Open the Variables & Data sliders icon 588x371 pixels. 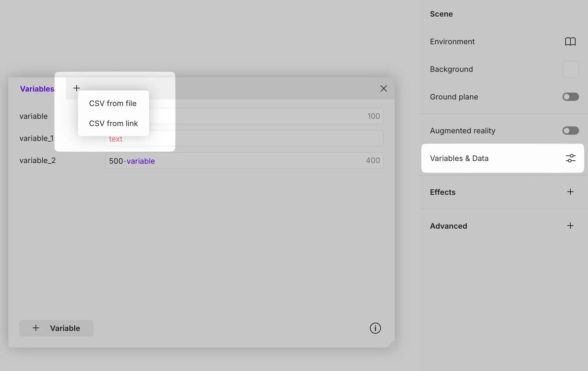pyautogui.click(x=570, y=158)
